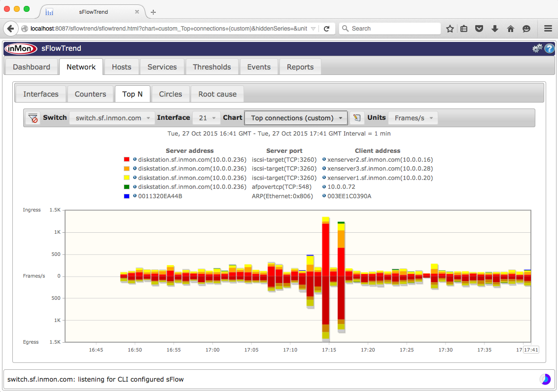Save page to Pocket with the Pocket icon

click(x=479, y=28)
